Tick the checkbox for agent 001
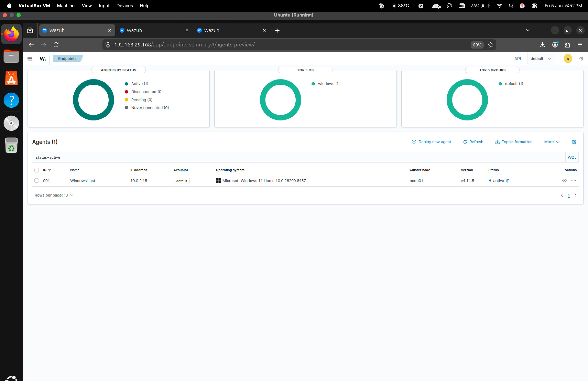 click(x=37, y=181)
